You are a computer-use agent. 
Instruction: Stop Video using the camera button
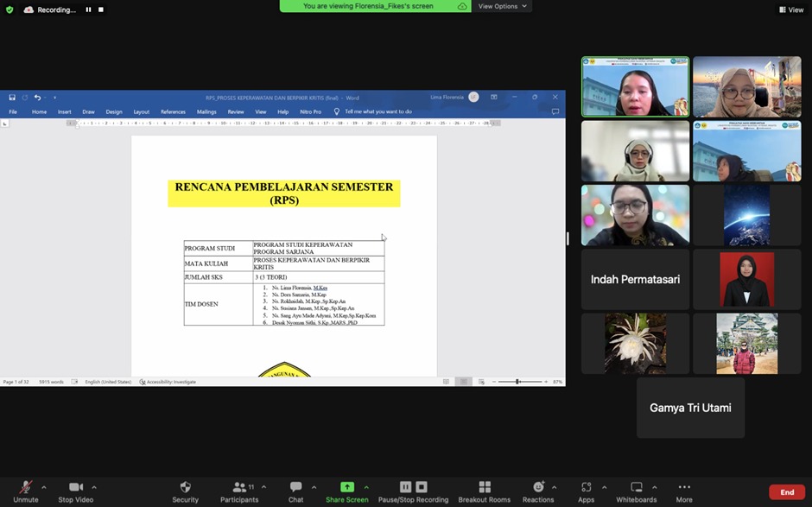coord(75,488)
